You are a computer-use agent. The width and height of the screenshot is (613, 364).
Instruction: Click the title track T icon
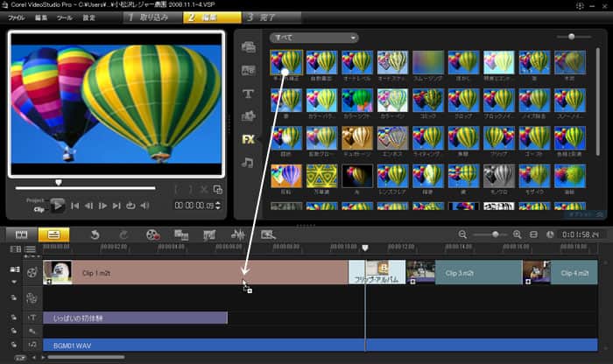(32, 318)
